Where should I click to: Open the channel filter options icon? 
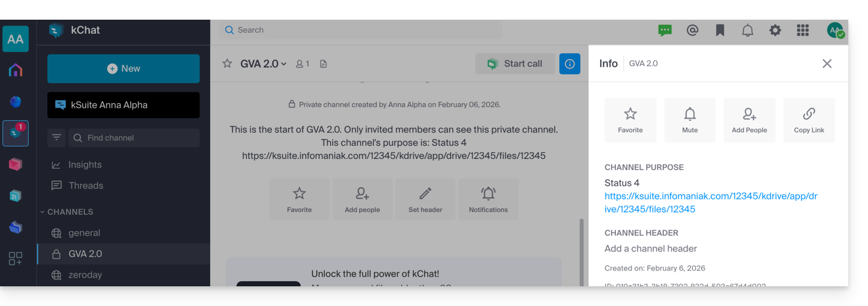[57, 138]
